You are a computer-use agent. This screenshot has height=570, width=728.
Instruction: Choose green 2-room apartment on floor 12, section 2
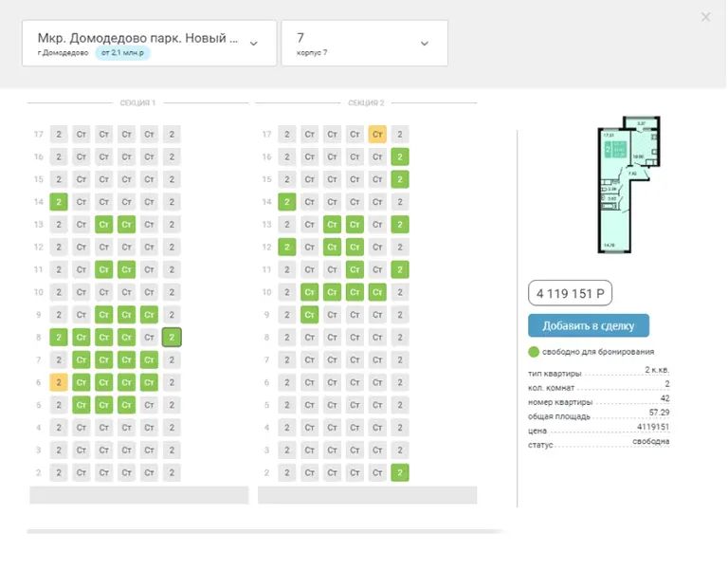[286, 247]
